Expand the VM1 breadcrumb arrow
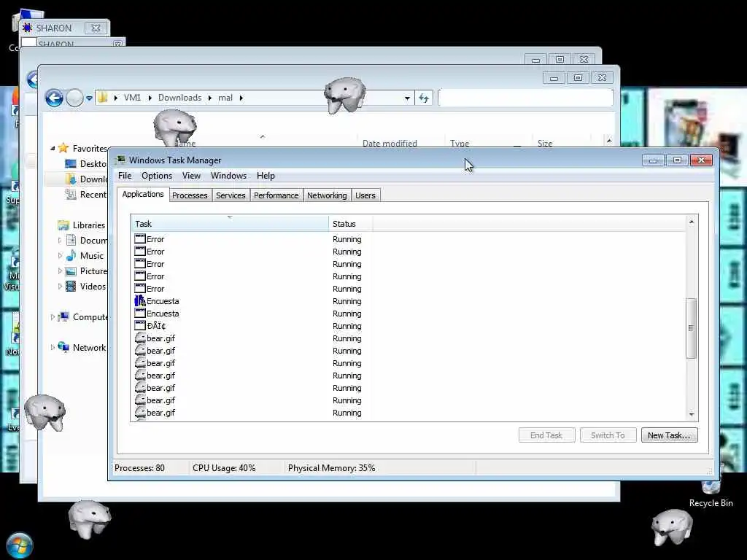 click(150, 98)
